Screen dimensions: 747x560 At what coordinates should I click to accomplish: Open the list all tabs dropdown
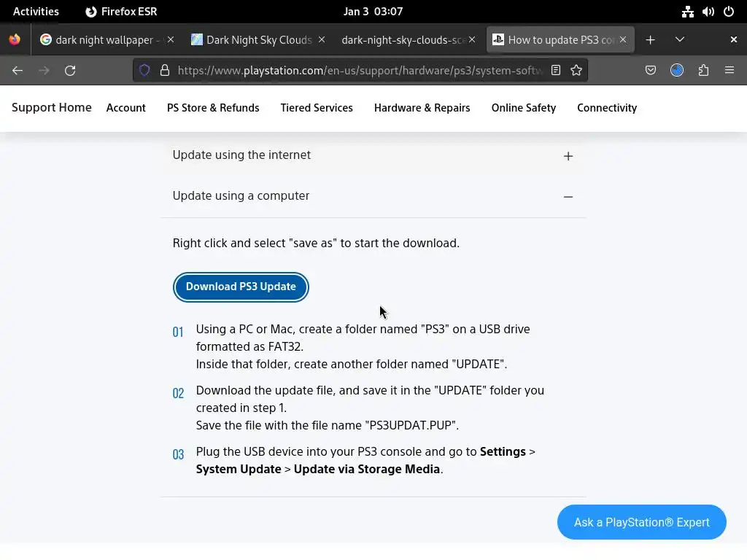(x=679, y=39)
